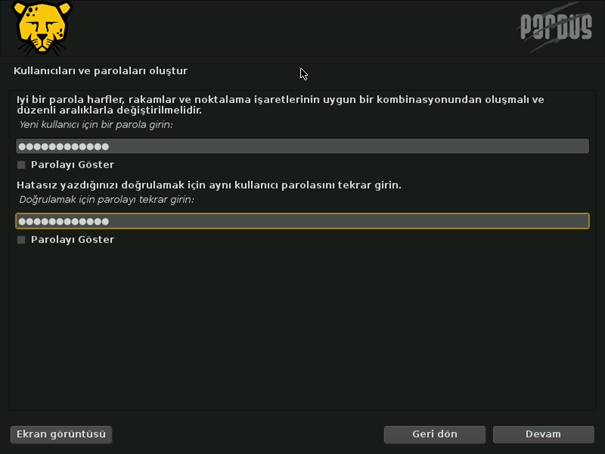Click the 'Kullanıcıları ve parolaları oluştur' title
605x454 pixels.
[x=100, y=71]
